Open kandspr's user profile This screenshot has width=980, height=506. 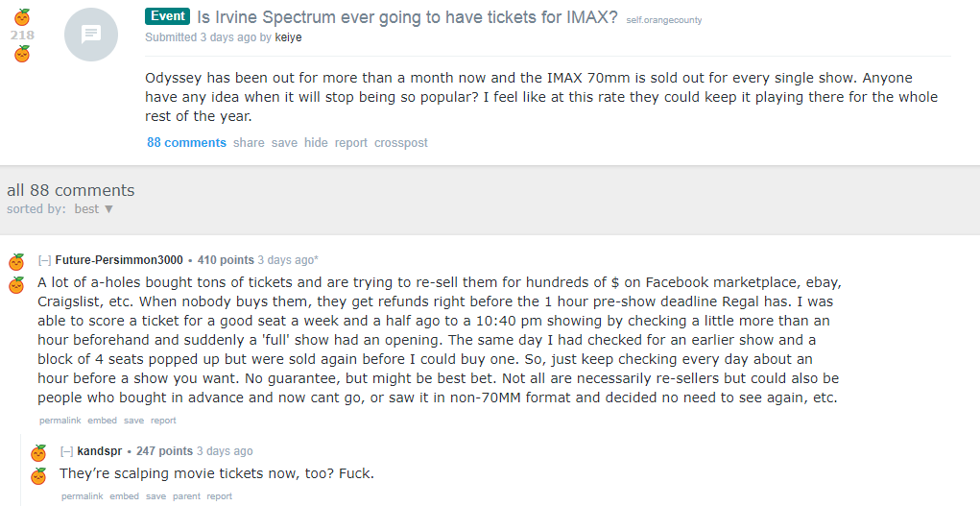click(x=100, y=451)
